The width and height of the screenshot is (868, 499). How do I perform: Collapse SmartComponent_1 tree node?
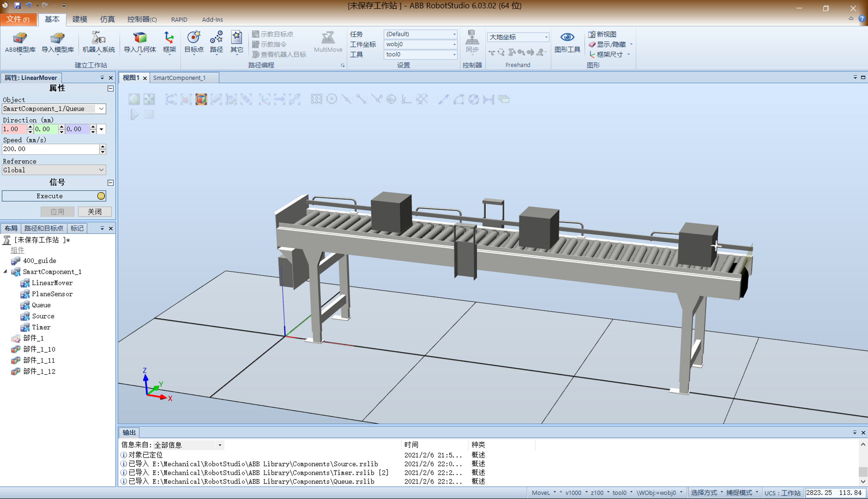coord(5,272)
